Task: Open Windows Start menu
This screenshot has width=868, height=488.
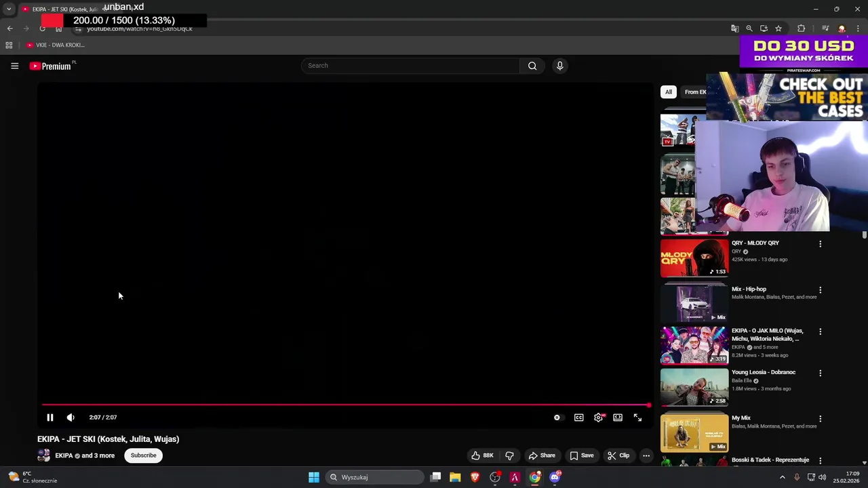Action: click(x=313, y=477)
